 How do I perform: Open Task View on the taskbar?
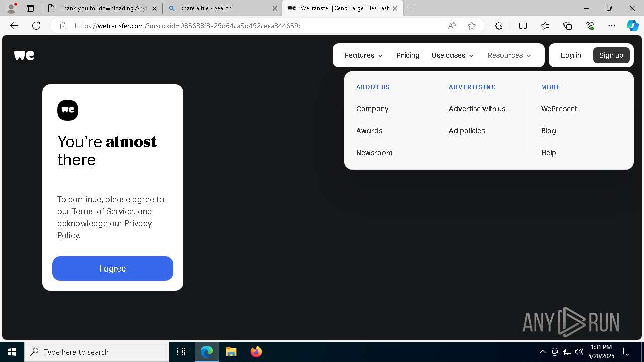(x=181, y=352)
